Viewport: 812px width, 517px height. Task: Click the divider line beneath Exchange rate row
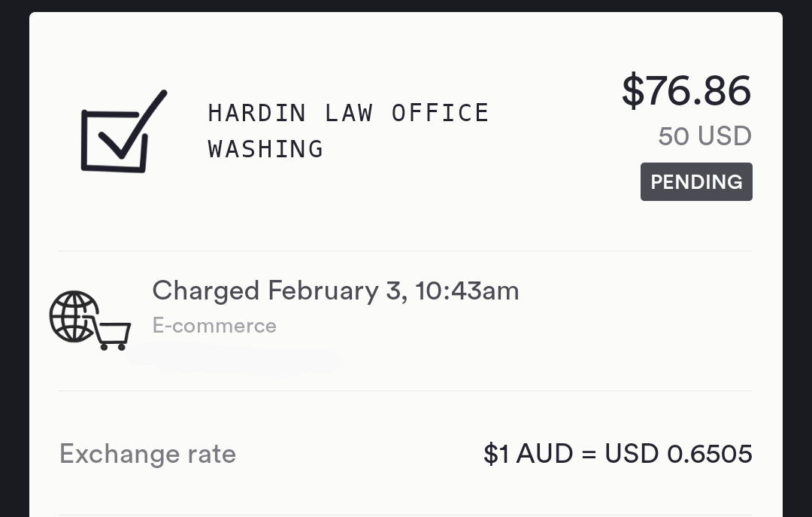(405, 515)
